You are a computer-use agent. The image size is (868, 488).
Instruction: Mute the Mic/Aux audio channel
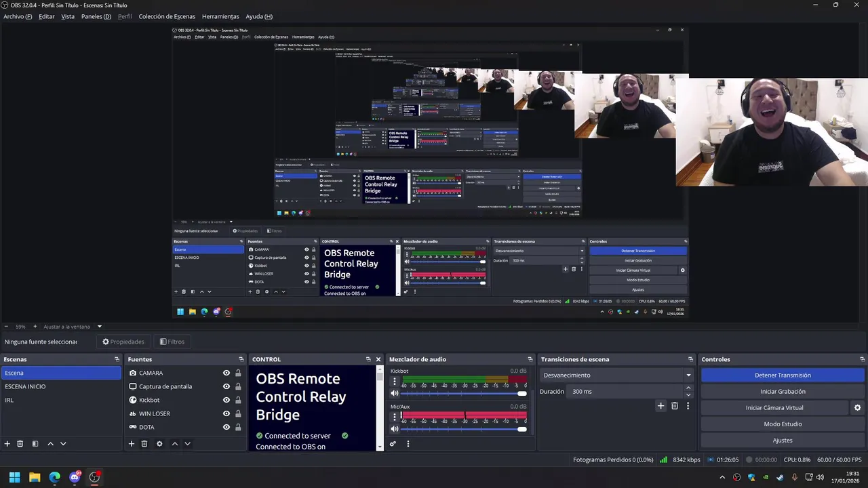pos(395,428)
